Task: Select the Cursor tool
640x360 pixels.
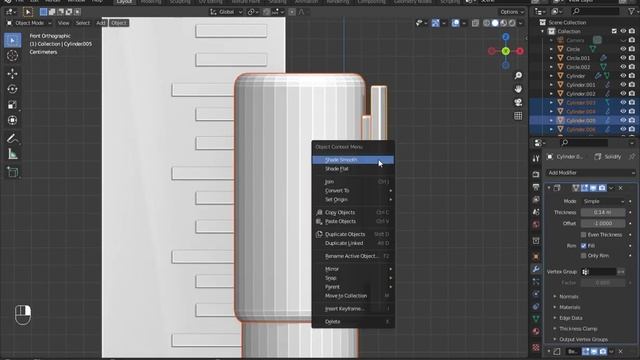Action: point(12,56)
